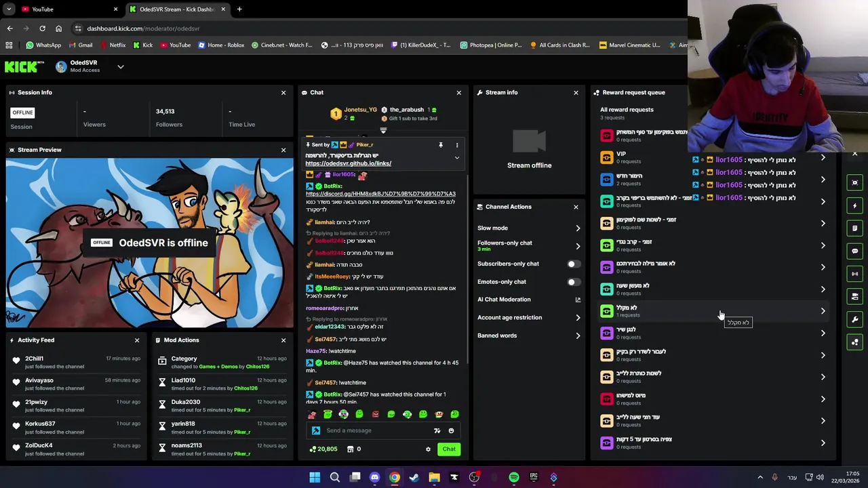
Task: Open the stream preview overlay sidebar icon
Action: point(855,182)
